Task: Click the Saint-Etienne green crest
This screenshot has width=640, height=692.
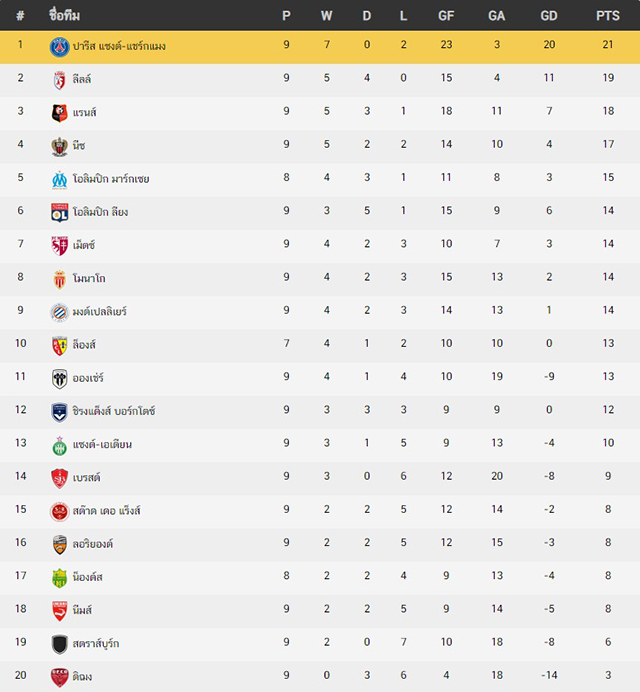Action: (x=60, y=445)
